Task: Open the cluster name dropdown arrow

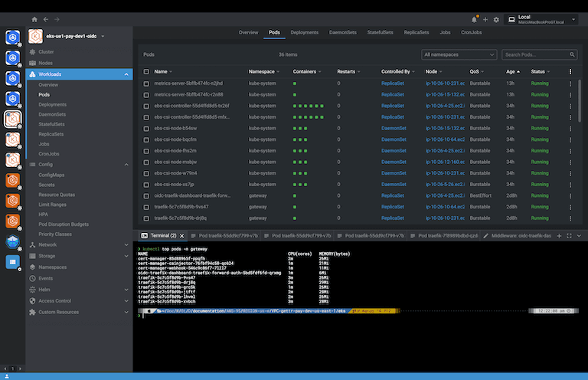Action: tap(103, 36)
